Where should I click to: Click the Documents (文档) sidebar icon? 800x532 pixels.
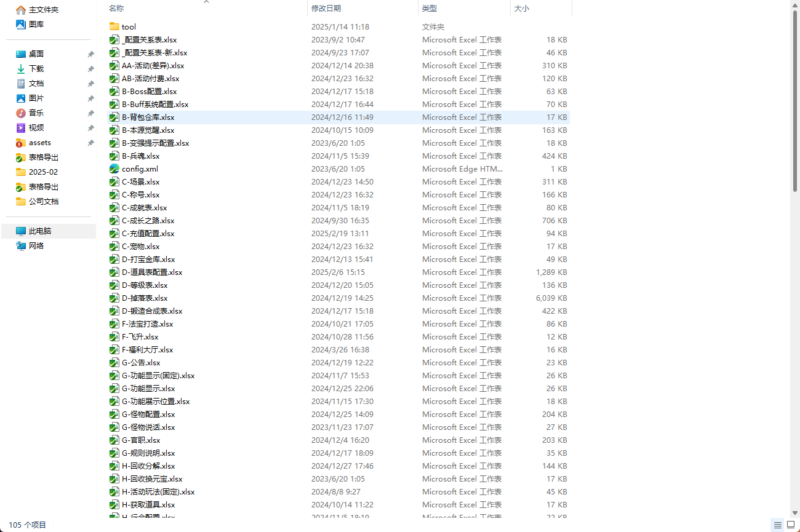point(21,84)
